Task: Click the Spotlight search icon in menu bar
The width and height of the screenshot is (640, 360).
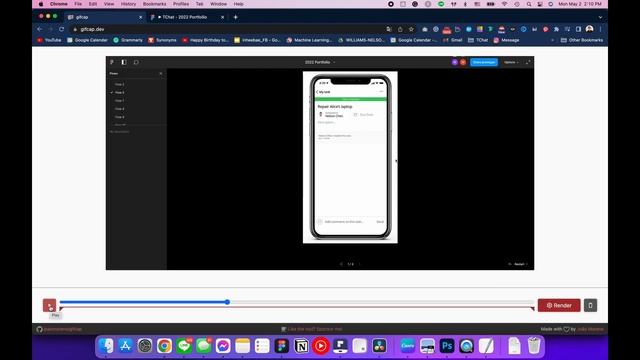Action: (529, 4)
